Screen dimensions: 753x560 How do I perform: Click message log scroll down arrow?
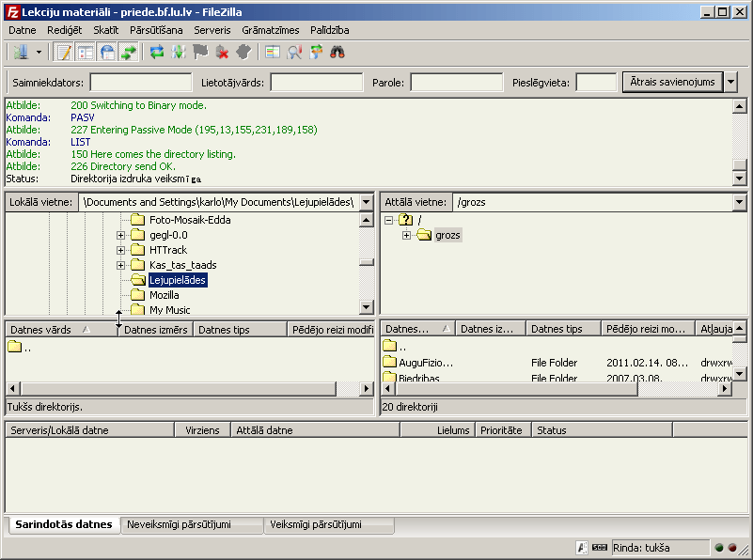click(740, 179)
